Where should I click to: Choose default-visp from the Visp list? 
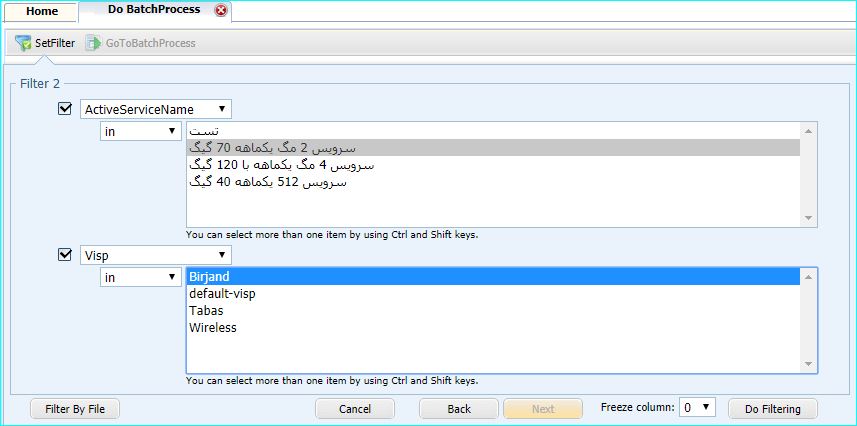pos(223,294)
